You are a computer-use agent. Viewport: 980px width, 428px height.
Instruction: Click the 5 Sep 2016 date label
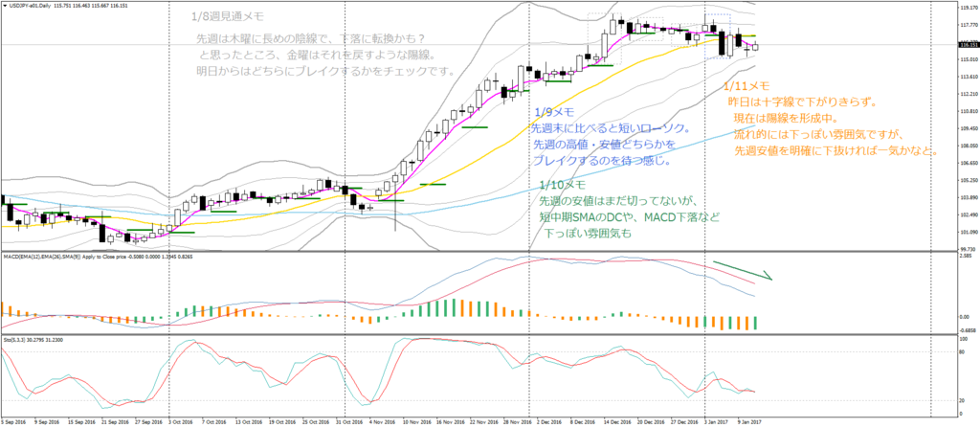13,421
